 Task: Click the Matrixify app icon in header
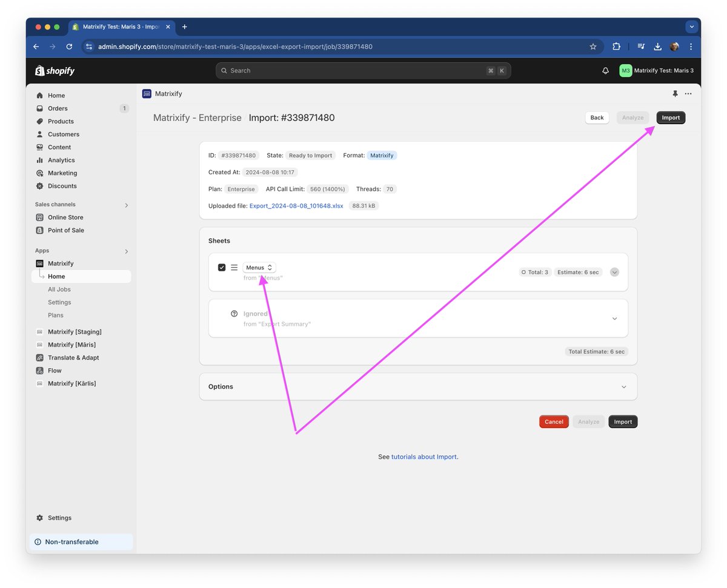point(147,94)
